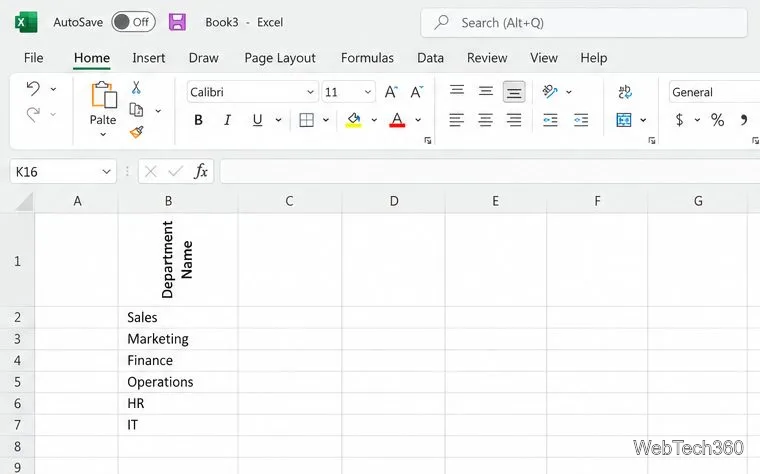This screenshot has height=474, width=760.
Task: Save the workbook with the purple disk icon
Action: click(x=177, y=22)
